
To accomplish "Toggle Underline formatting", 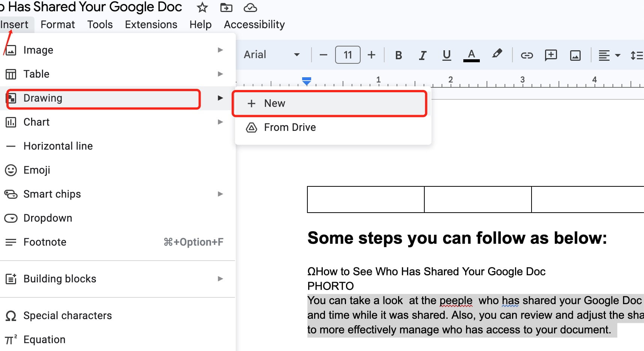I will coord(446,55).
